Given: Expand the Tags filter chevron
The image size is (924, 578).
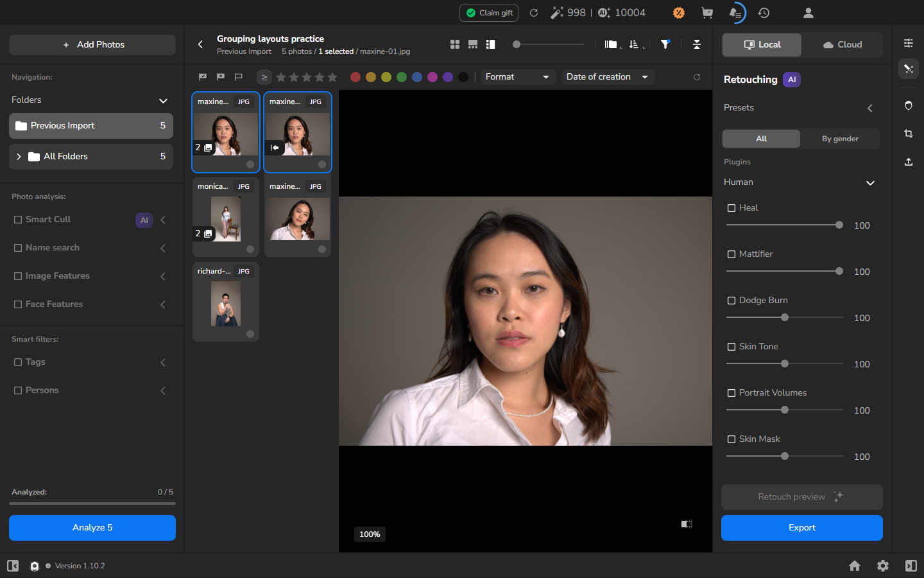Looking at the screenshot, I should pos(163,363).
